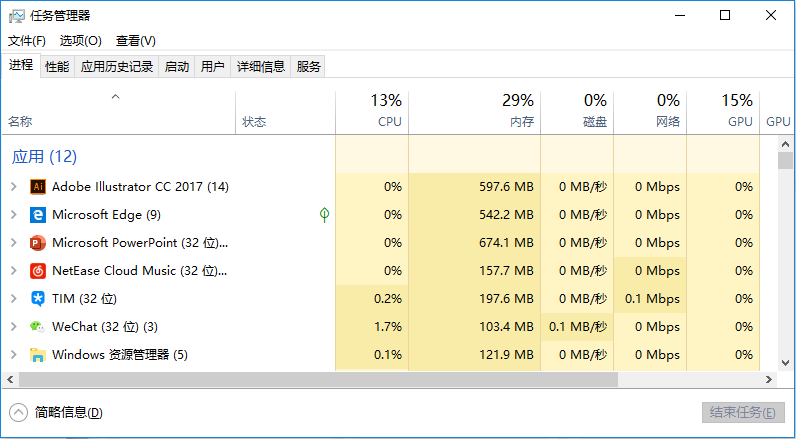Click the WeChat app icon

coord(38,326)
